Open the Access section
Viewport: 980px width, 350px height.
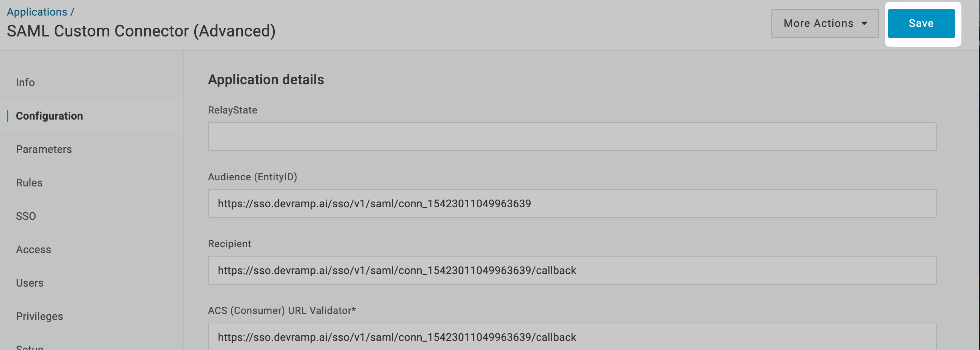coord(33,250)
